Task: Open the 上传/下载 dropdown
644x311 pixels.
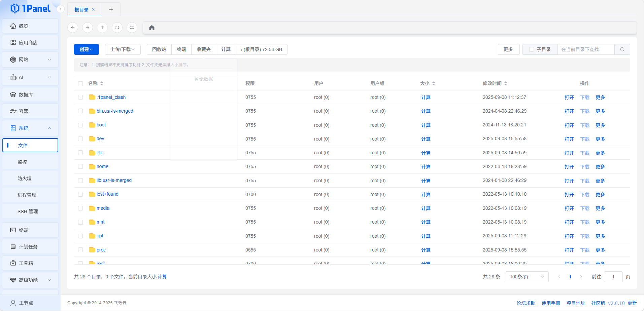Action: point(123,49)
